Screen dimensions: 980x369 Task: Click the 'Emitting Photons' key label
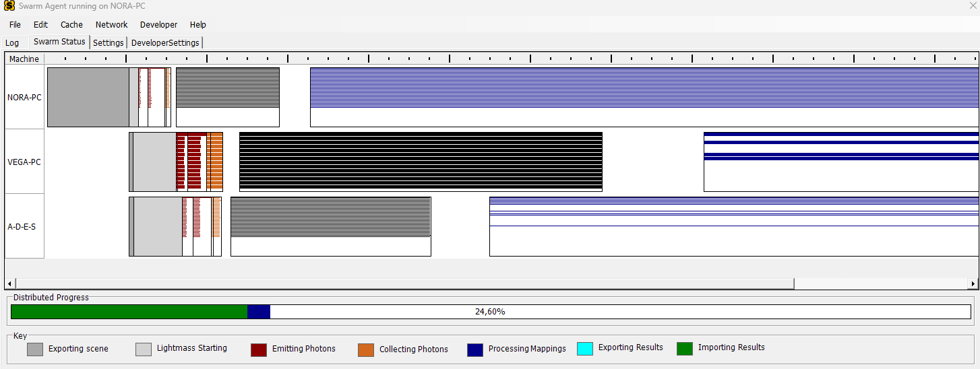[x=304, y=349]
